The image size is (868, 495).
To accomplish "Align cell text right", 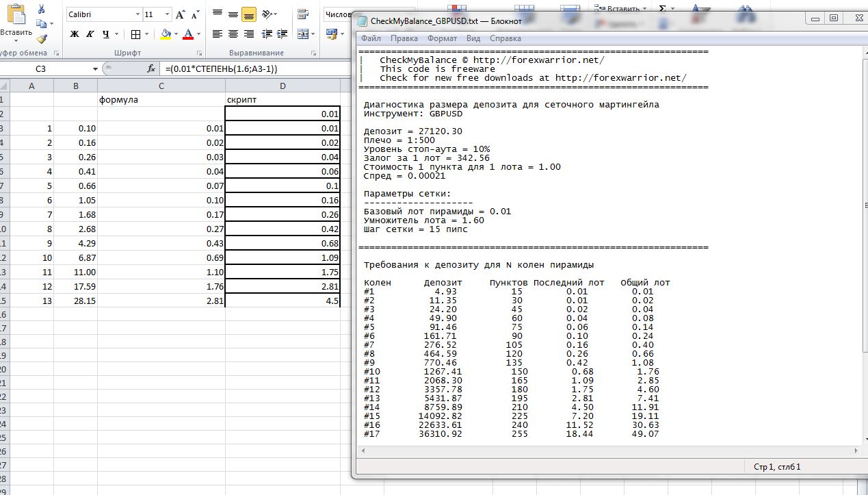I will (x=249, y=34).
